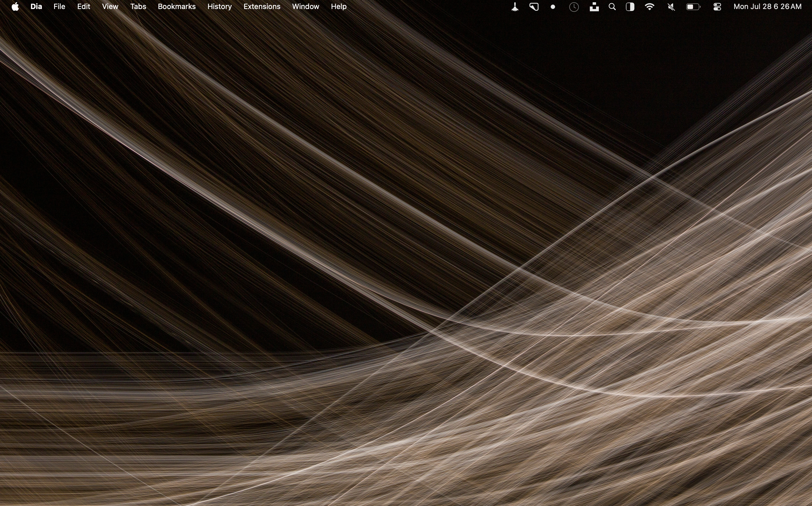Open the Apple menu
This screenshot has width=812, height=506.
point(15,6)
